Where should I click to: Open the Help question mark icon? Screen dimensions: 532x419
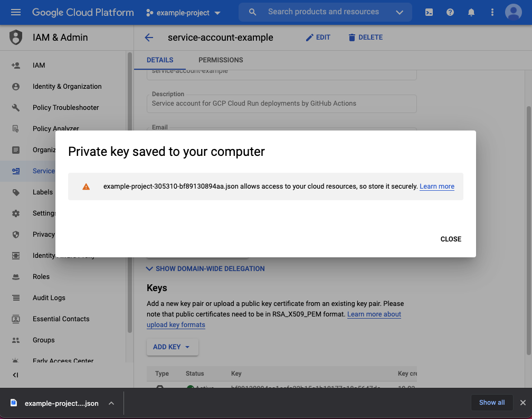click(x=450, y=13)
